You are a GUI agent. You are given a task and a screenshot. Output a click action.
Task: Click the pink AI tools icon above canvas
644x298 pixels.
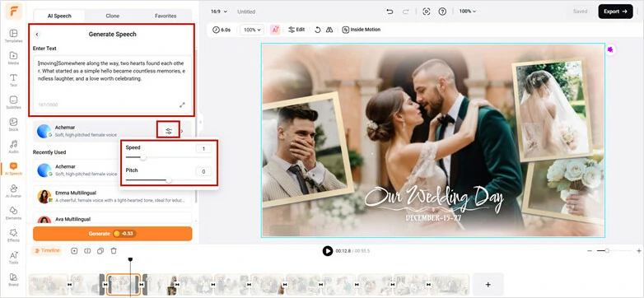click(x=275, y=30)
